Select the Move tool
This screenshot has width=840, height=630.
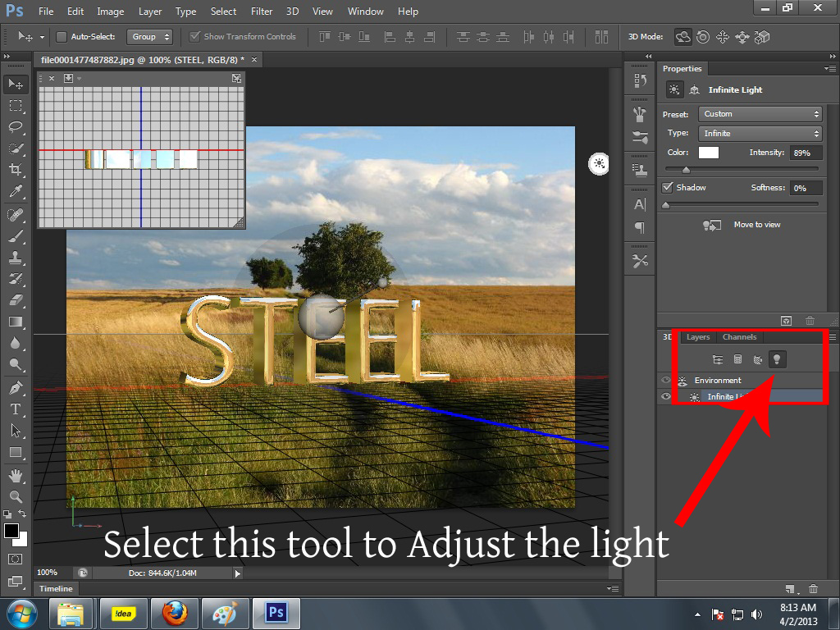click(x=15, y=84)
